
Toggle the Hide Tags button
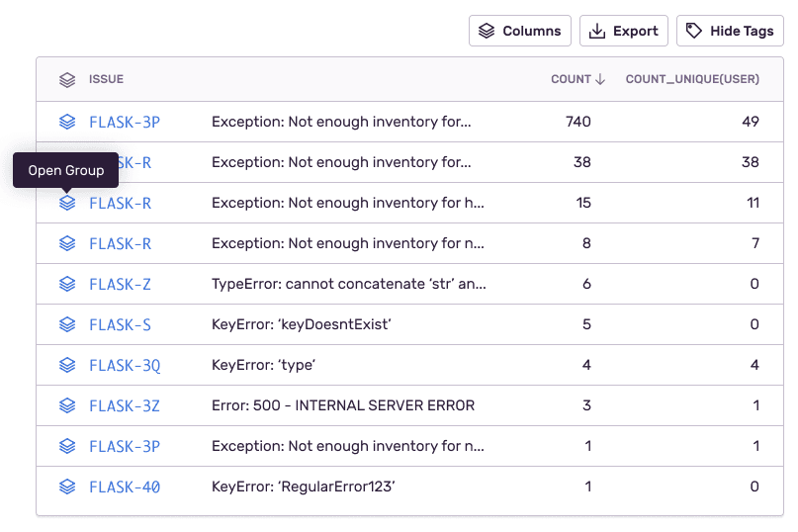click(730, 31)
